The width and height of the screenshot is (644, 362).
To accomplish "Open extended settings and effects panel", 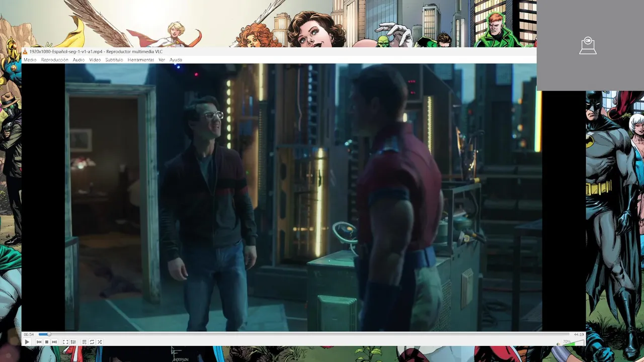I will (x=73, y=342).
